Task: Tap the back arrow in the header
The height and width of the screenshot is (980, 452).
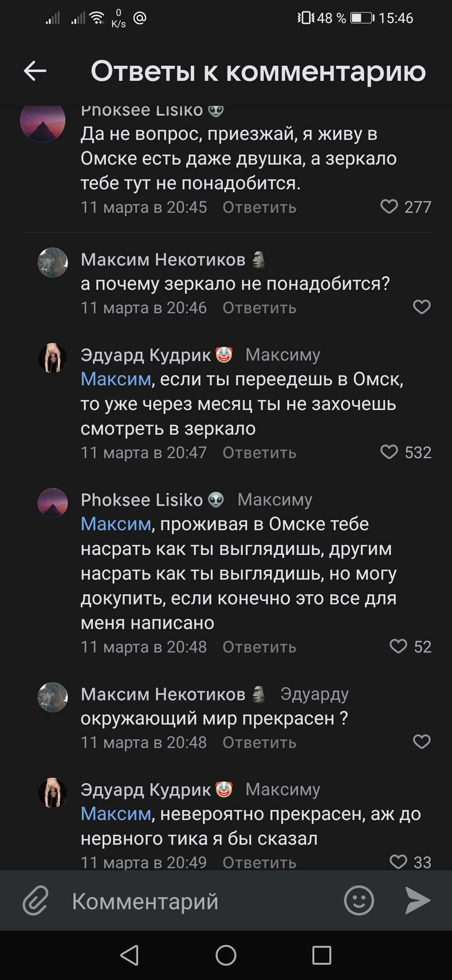Action: pyautogui.click(x=35, y=71)
